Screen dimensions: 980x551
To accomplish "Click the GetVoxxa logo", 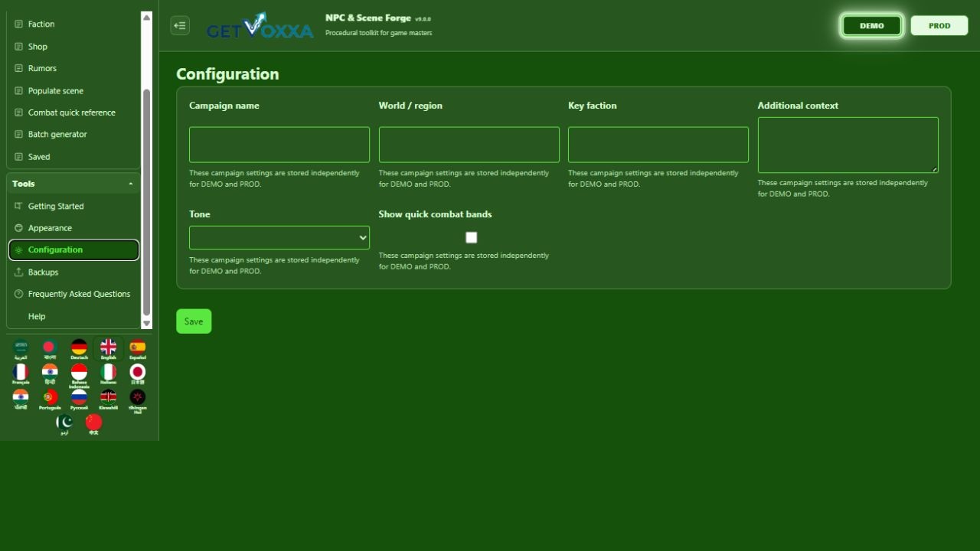I will (260, 26).
